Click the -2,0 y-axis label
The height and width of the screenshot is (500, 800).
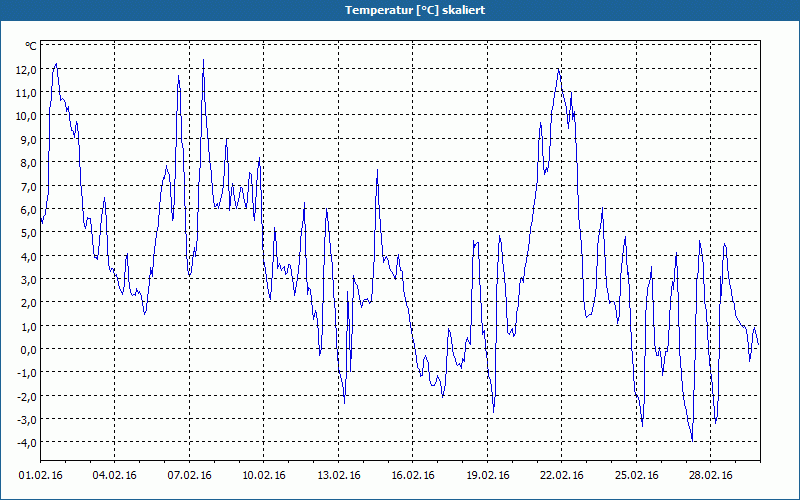(x=27, y=396)
